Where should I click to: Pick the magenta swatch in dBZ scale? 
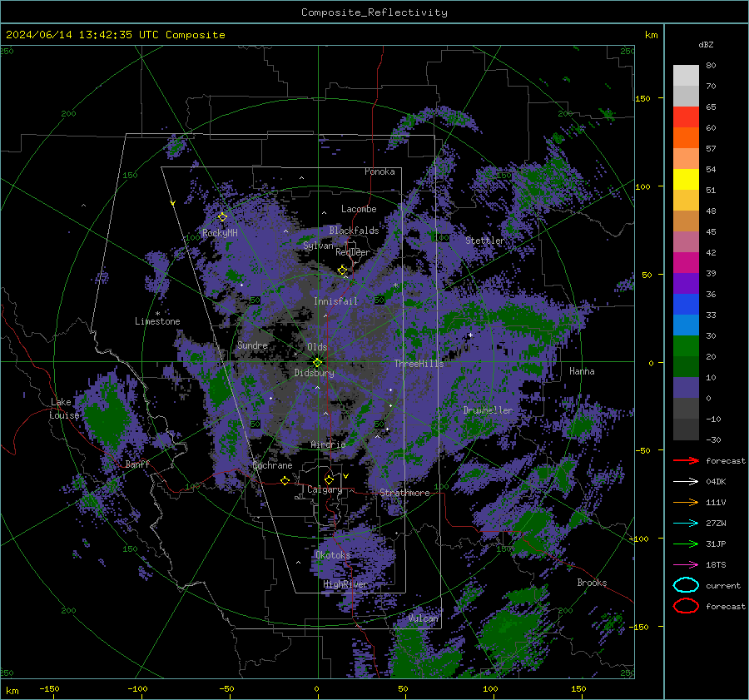click(x=686, y=263)
